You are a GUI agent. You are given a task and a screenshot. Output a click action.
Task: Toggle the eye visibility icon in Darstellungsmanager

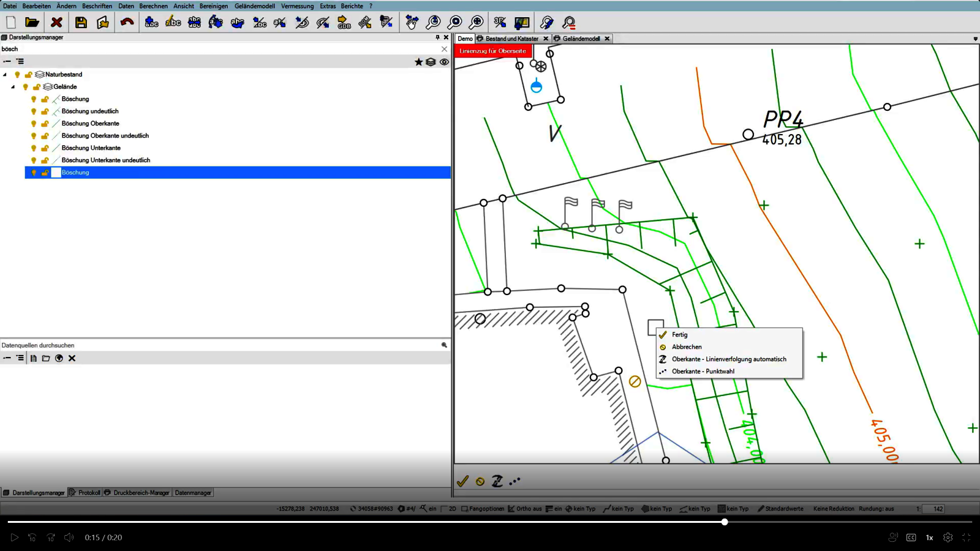tap(444, 62)
